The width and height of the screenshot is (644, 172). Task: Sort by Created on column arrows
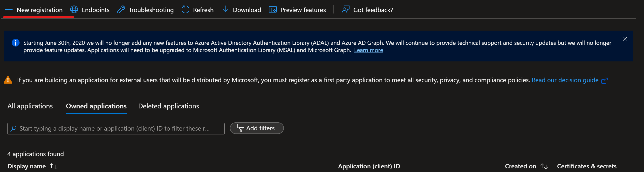(x=544, y=166)
